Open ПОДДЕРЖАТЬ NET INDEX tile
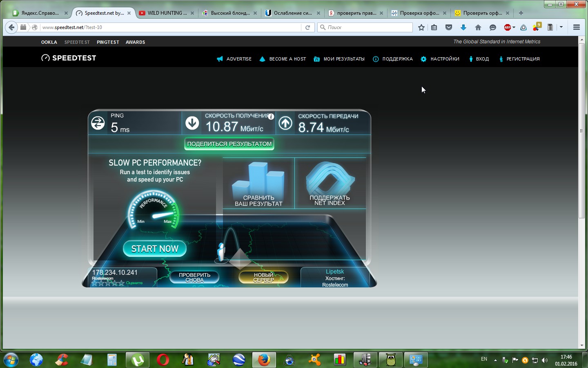Screen dimensions: 588x368 [x=330, y=183]
